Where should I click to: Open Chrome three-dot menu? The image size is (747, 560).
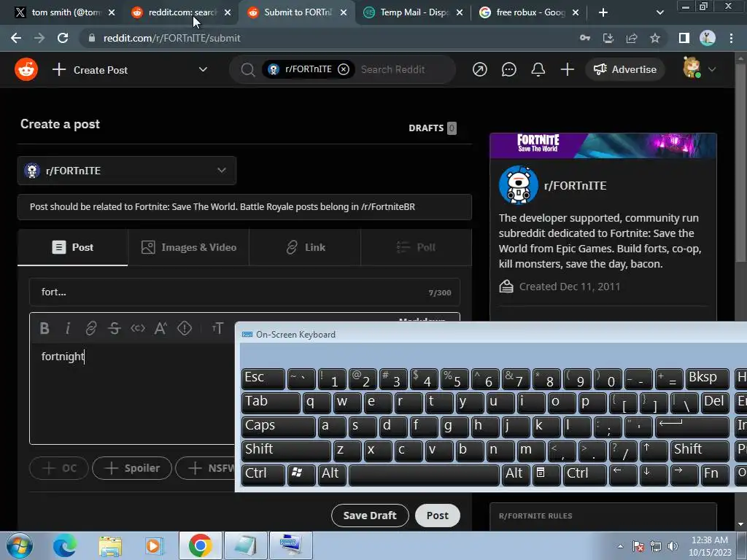pyautogui.click(x=731, y=38)
